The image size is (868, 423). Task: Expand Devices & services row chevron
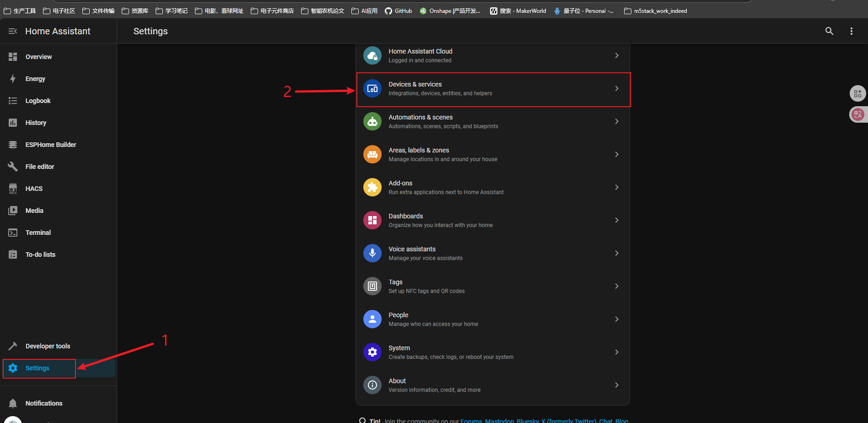click(617, 88)
